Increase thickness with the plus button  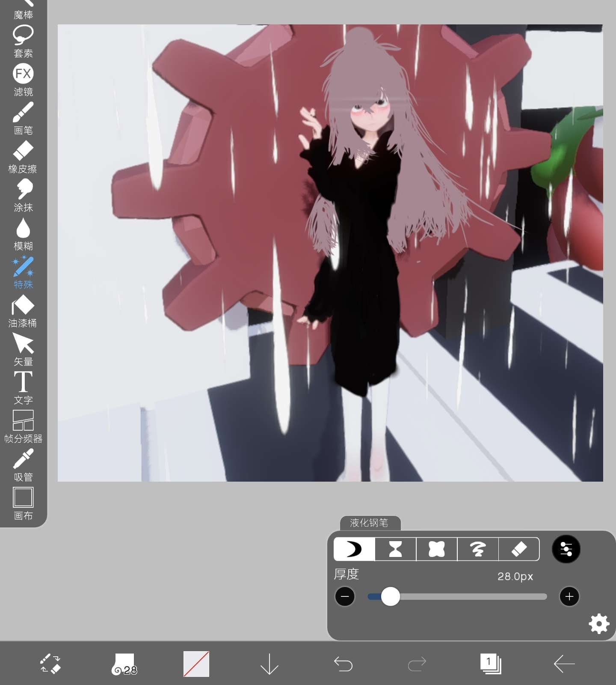point(569,596)
